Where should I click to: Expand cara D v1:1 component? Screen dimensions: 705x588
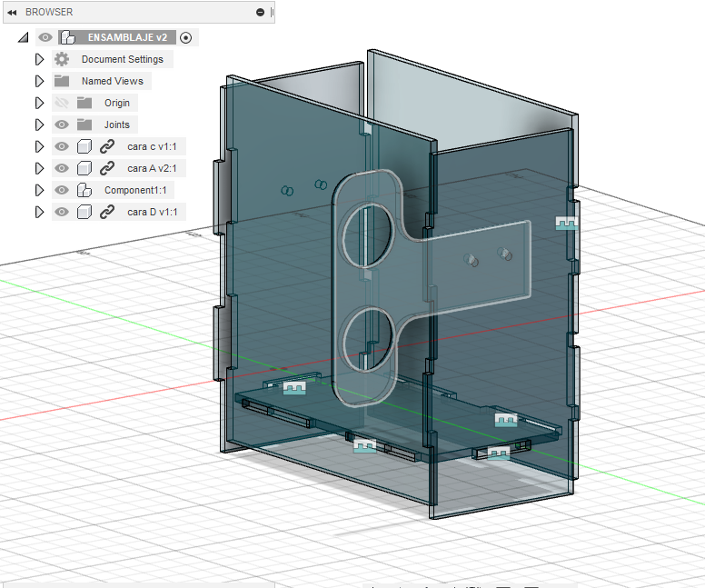[x=40, y=212]
